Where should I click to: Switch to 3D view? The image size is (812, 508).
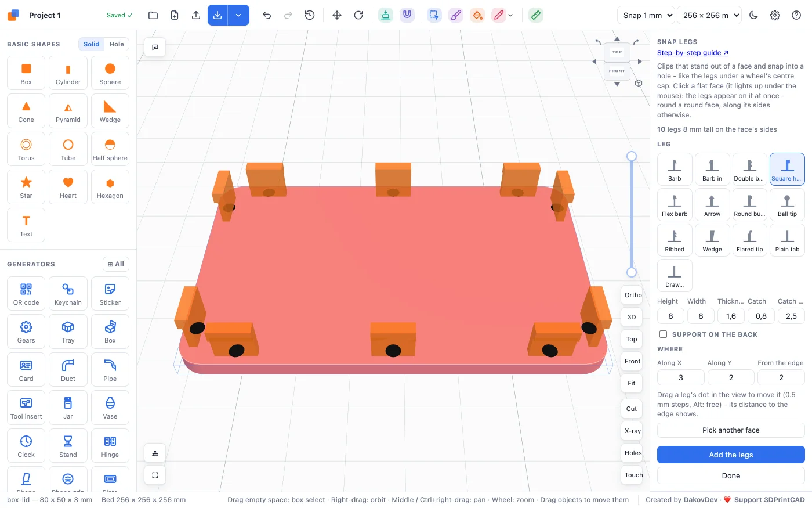[632, 317]
